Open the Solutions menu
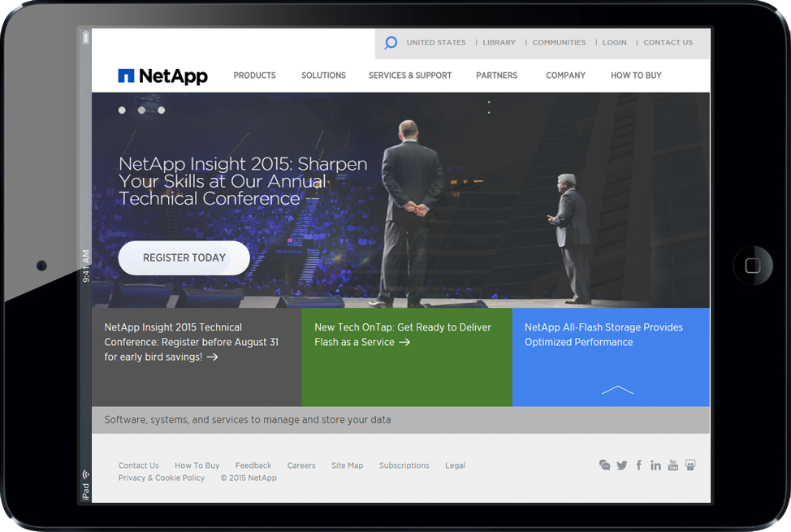This screenshot has height=532, width=791. click(323, 76)
